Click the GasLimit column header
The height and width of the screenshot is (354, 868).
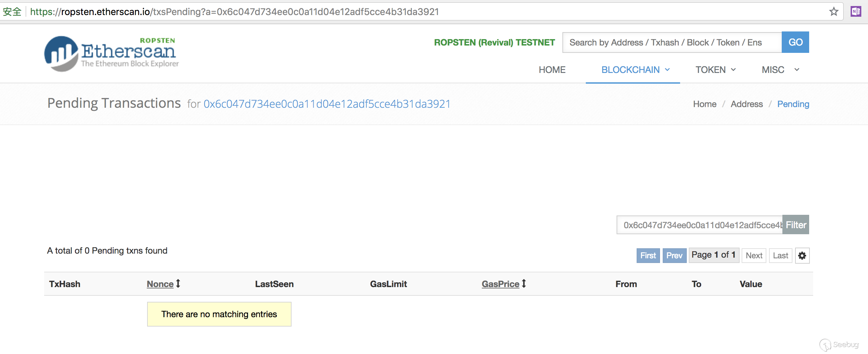coord(388,284)
